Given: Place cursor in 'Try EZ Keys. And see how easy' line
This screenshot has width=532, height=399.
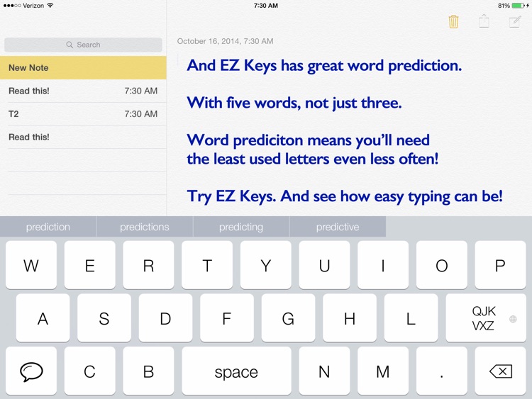Looking at the screenshot, I should (x=345, y=196).
